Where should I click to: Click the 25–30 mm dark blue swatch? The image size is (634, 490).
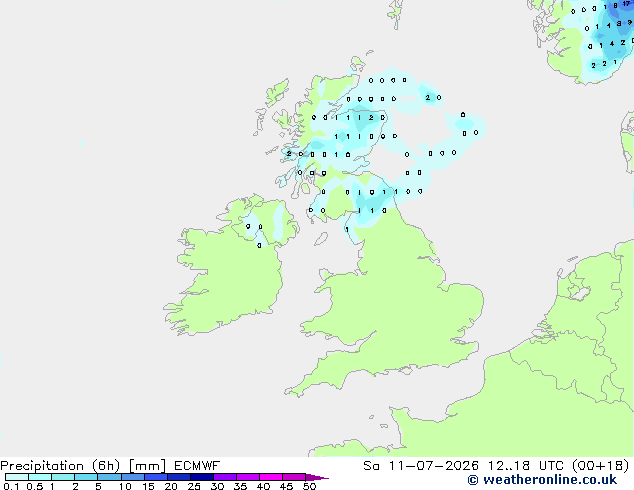(x=202, y=477)
